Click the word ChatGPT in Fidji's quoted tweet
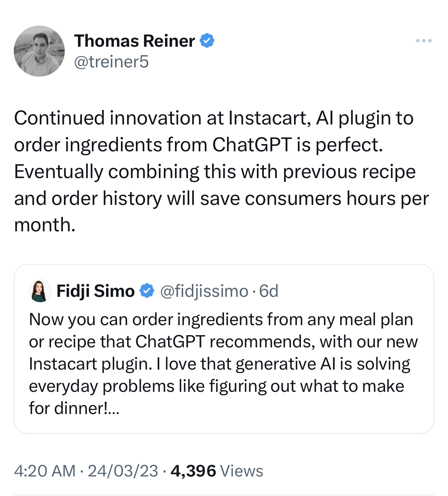 pyautogui.click(x=170, y=342)
